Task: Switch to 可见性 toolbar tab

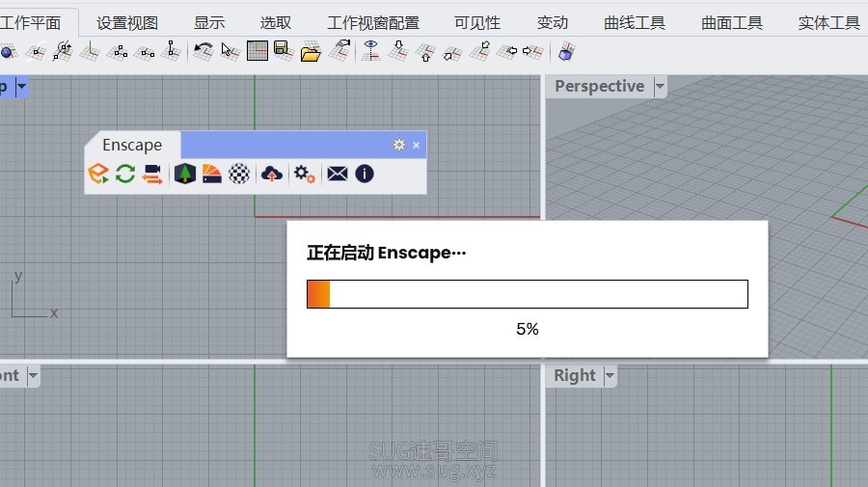Action: tap(477, 23)
